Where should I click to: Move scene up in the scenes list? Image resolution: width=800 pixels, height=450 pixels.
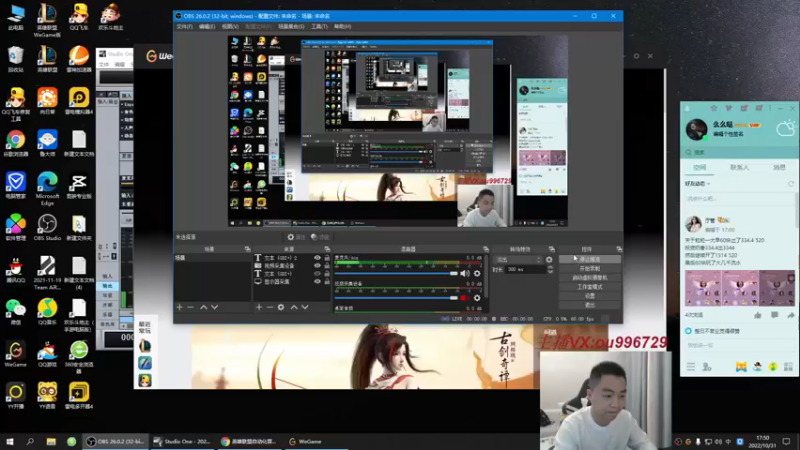point(204,307)
